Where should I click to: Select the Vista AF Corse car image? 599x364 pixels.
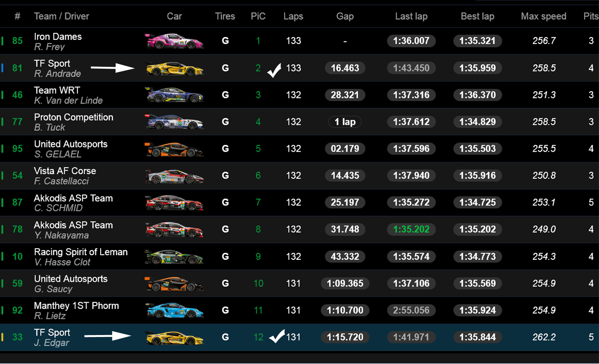[x=174, y=176]
